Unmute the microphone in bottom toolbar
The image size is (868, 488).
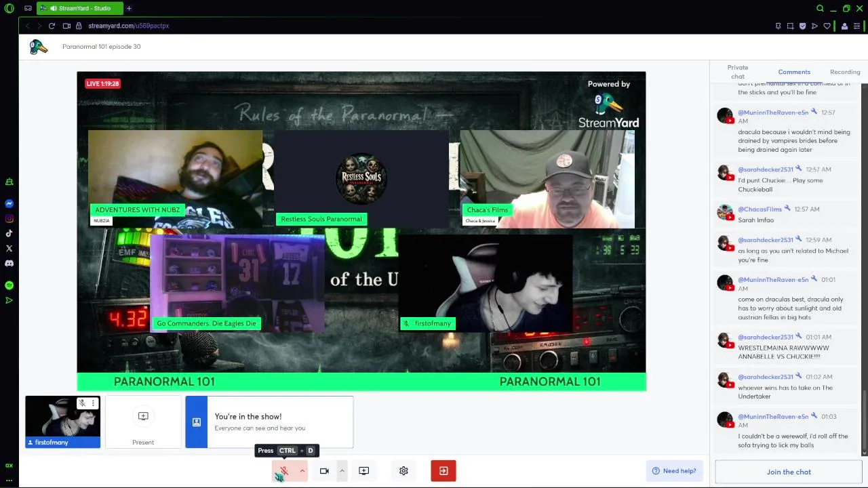[x=283, y=471]
